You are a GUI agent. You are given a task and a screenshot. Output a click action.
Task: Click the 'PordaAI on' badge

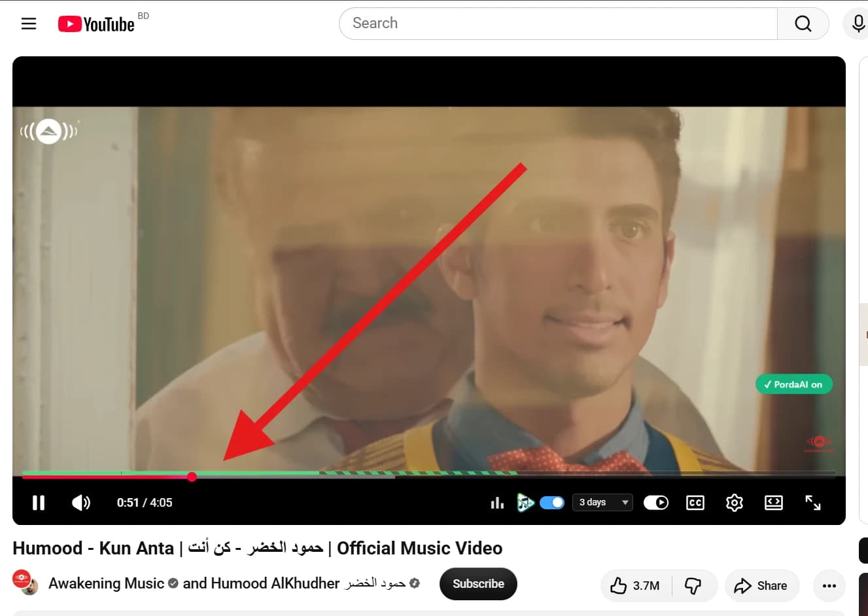click(794, 384)
